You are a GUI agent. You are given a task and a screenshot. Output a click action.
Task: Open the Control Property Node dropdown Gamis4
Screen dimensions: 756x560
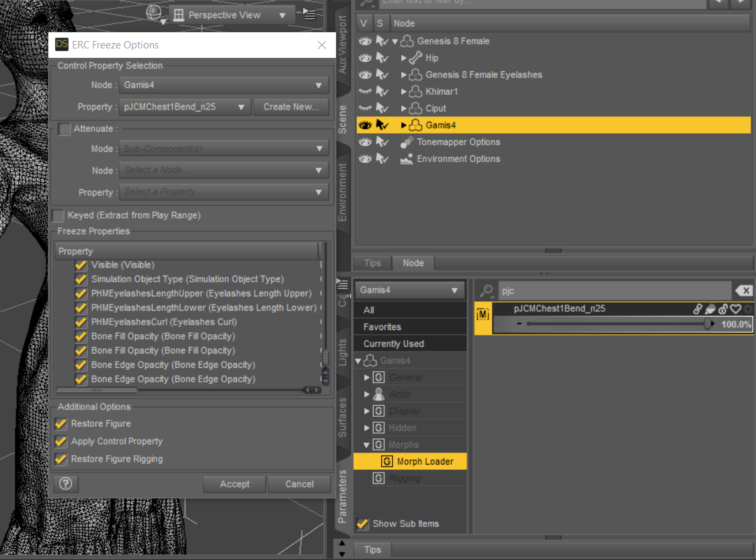(224, 85)
